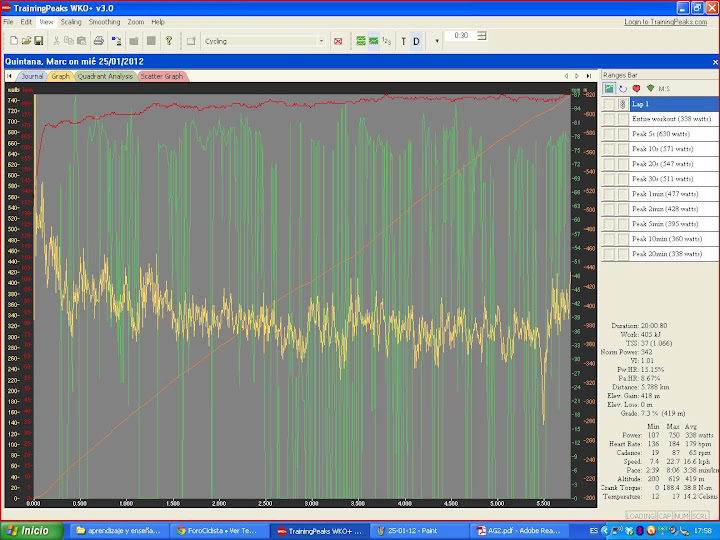
Task: Click the red heart icon in the Ranges Bar
Action: pos(636,89)
